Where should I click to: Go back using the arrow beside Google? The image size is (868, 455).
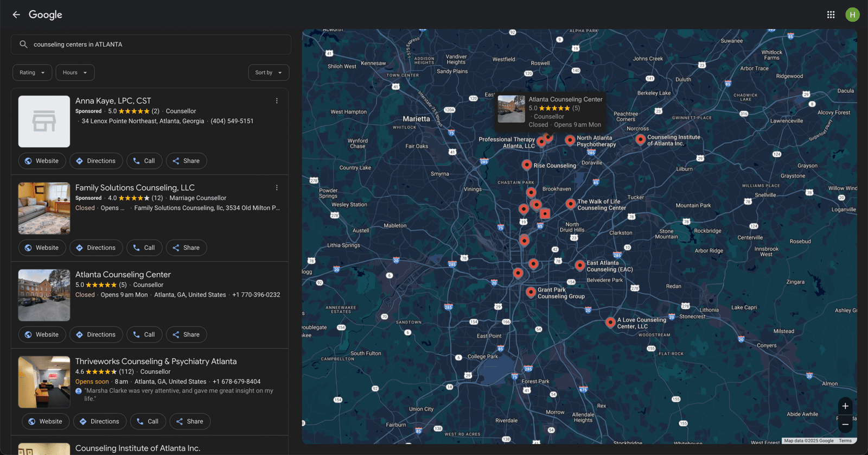pos(16,15)
